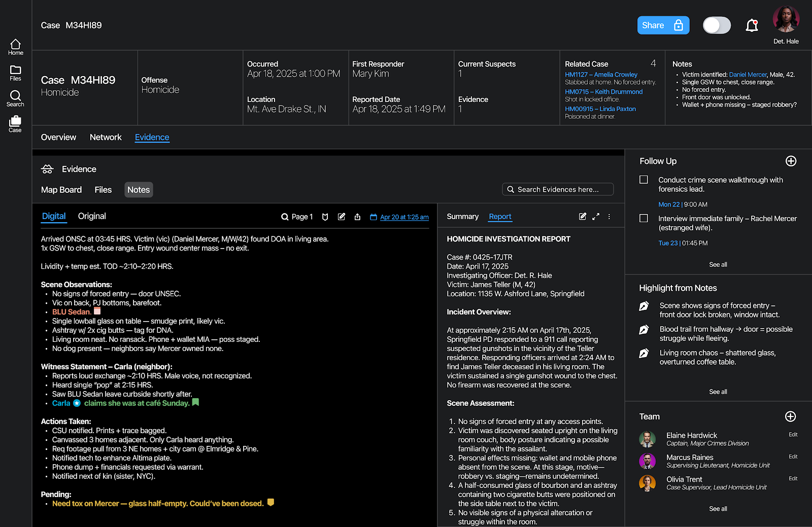Click the red flag next to BLU Sedan
Image resolution: width=812 pixels, height=527 pixels.
(x=97, y=311)
